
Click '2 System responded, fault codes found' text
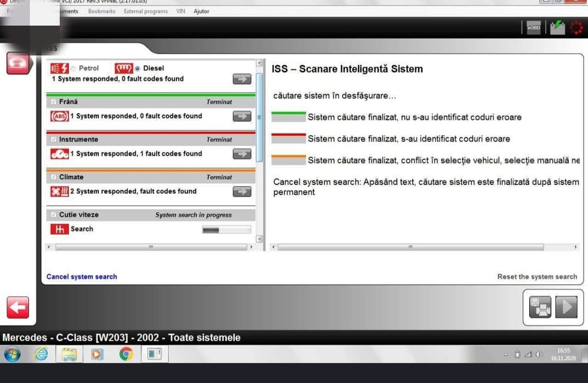click(x=133, y=192)
